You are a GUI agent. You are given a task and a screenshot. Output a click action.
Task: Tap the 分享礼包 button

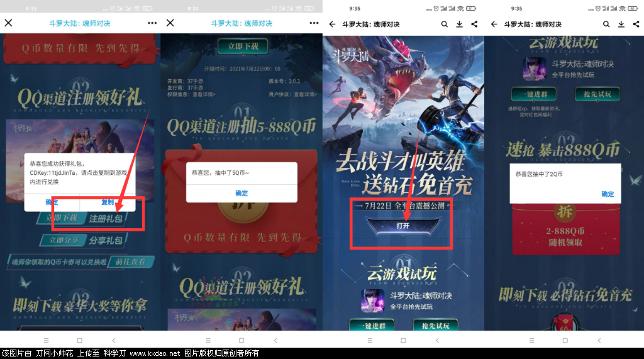[x=106, y=240]
